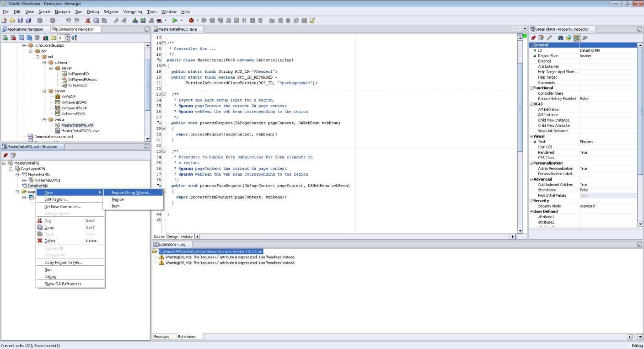Open the Tools menu
The image size is (644, 349).
click(152, 11)
